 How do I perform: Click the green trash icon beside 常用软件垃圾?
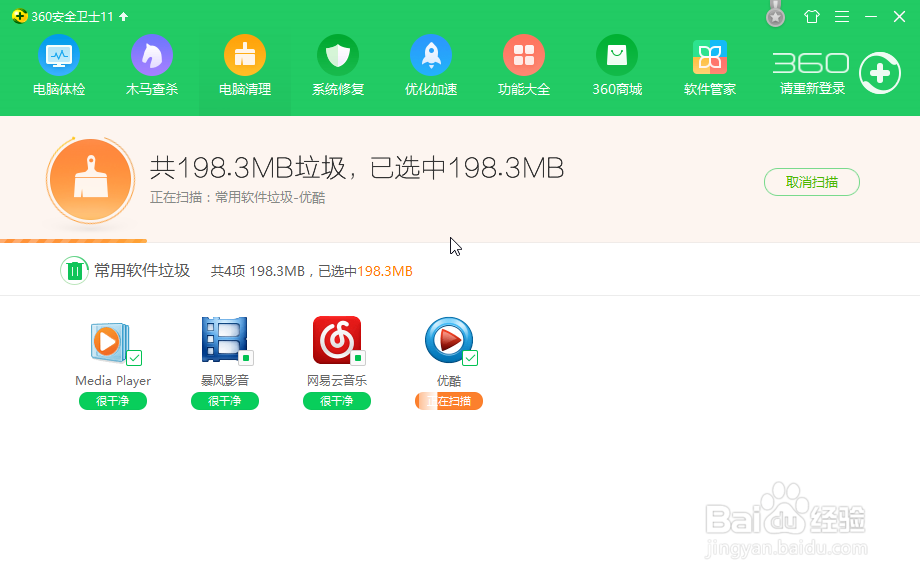tap(74, 270)
